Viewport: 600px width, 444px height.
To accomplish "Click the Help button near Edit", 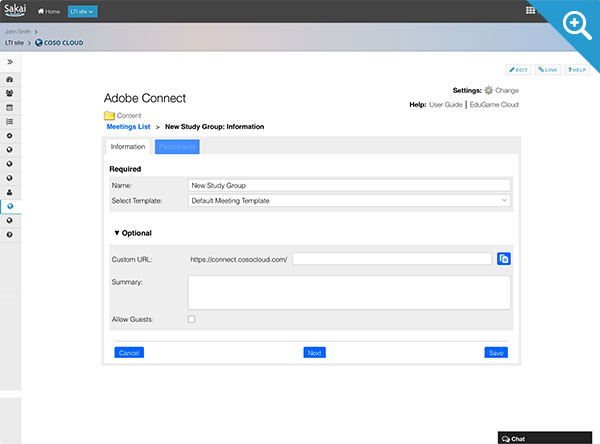I will click(577, 70).
